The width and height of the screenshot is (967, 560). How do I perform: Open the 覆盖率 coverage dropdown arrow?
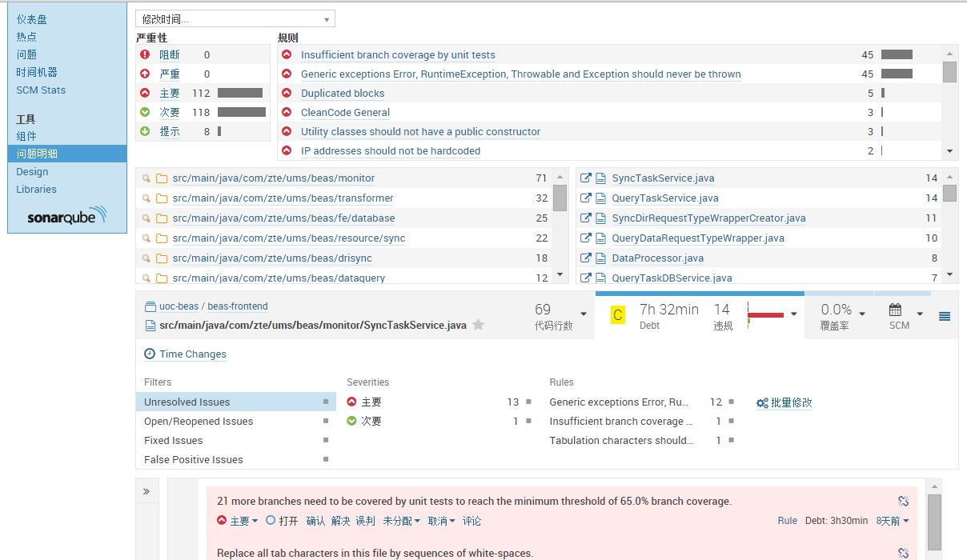[x=861, y=313]
